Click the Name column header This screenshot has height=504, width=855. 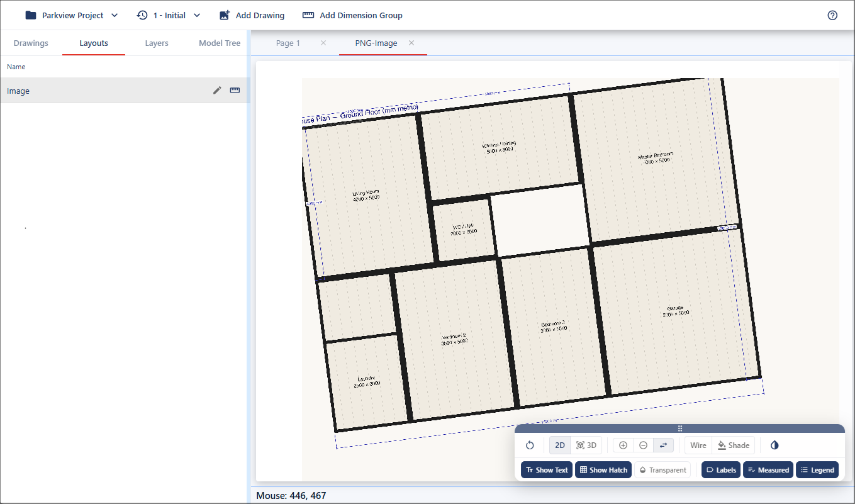coord(16,67)
